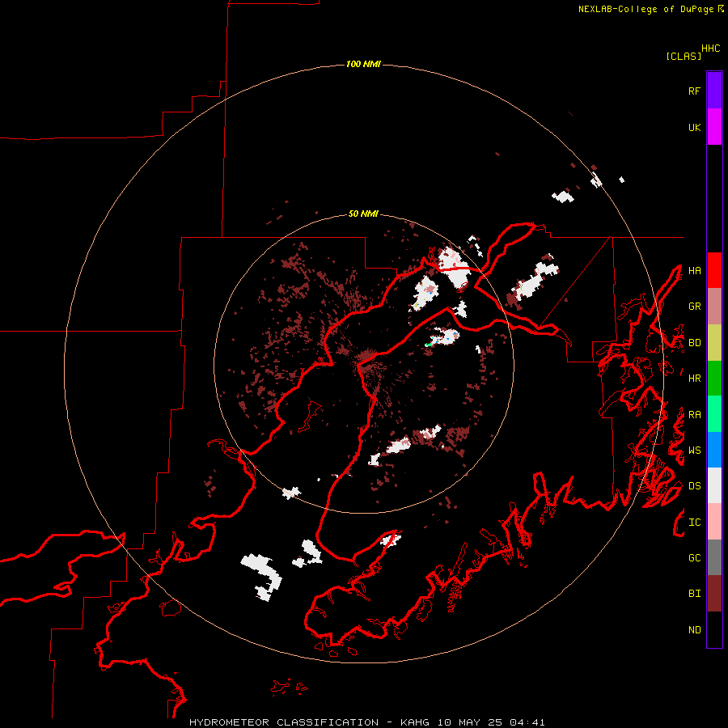Click the BD legend label

tap(694, 343)
